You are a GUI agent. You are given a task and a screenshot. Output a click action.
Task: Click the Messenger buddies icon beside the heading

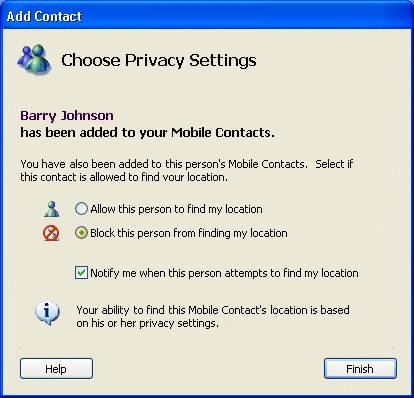click(x=34, y=59)
